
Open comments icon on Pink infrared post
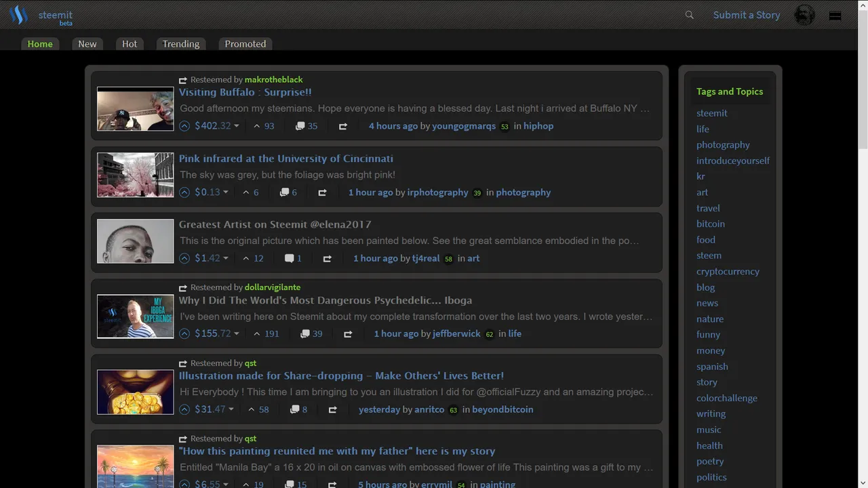(x=284, y=192)
